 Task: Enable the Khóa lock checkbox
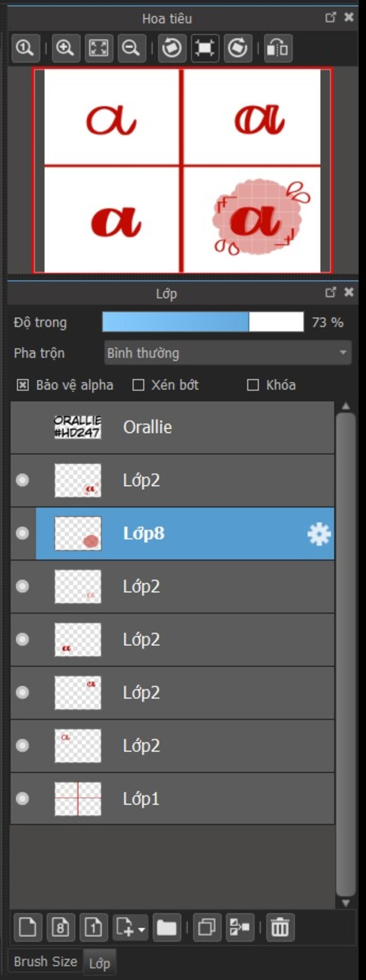click(x=253, y=385)
